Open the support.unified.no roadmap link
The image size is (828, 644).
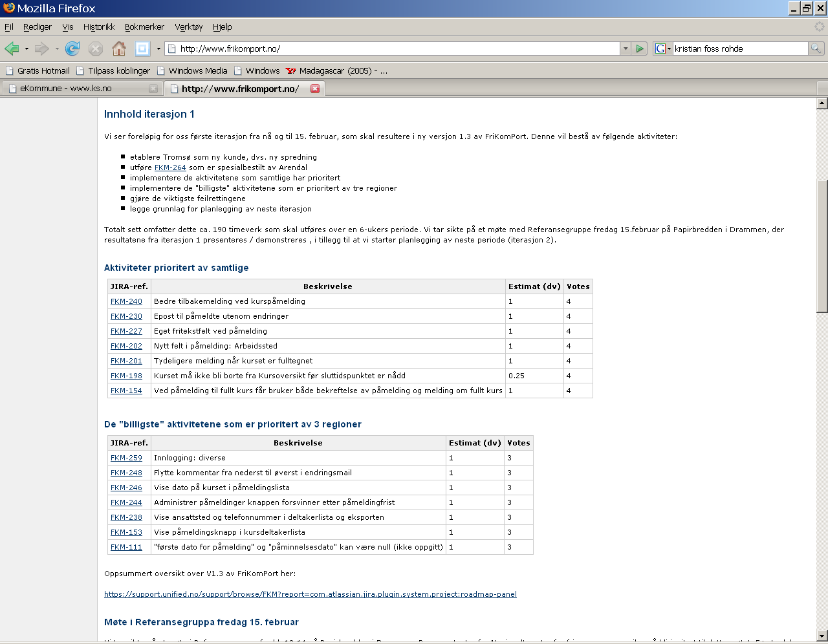pyautogui.click(x=310, y=594)
